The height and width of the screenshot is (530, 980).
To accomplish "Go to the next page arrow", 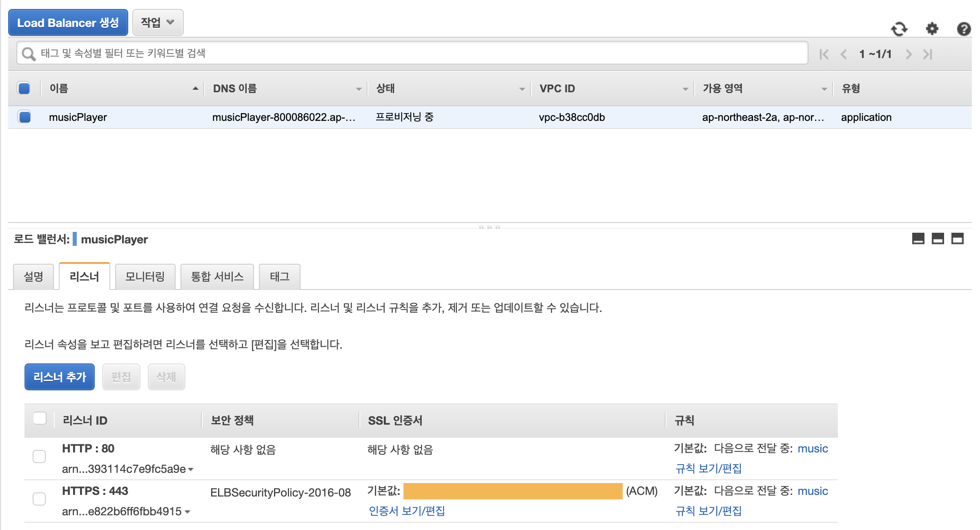I will (x=909, y=54).
